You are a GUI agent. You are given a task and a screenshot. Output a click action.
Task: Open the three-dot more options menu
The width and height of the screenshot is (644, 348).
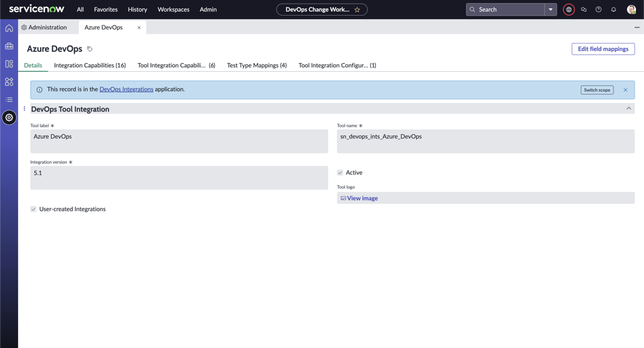coord(637,27)
